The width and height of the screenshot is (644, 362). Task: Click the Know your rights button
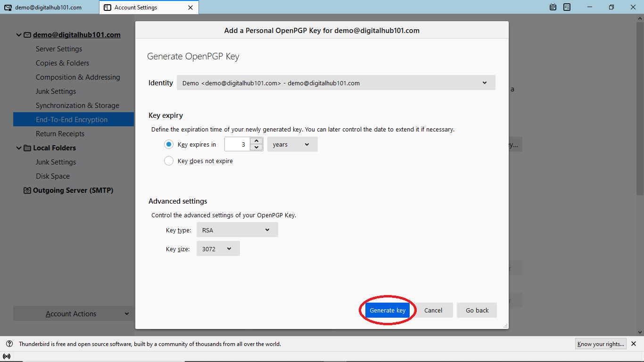pyautogui.click(x=601, y=344)
